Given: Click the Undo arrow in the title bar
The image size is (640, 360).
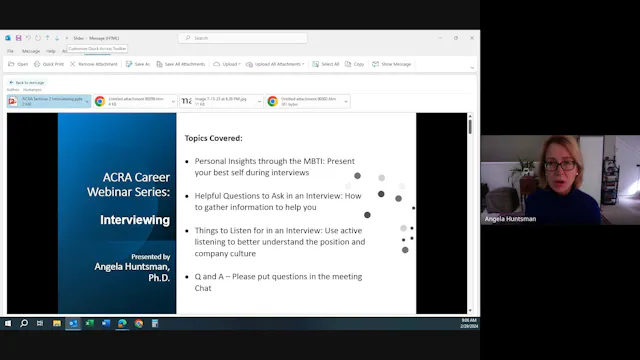Looking at the screenshot, I should pos(28,38).
